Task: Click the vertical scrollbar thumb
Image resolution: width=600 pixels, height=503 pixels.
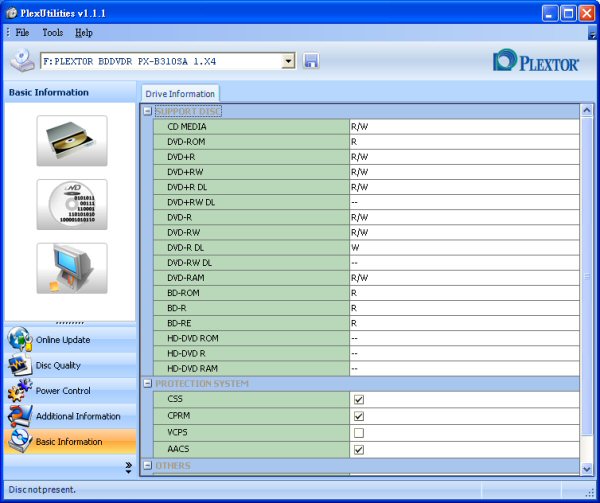Action: (587, 276)
